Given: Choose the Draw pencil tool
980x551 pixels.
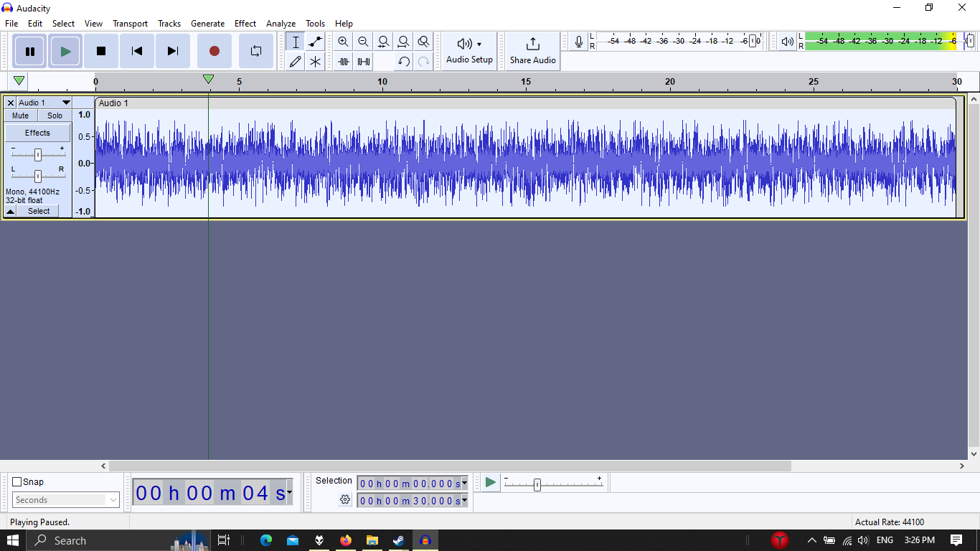Looking at the screenshot, I should pos(295,62).
